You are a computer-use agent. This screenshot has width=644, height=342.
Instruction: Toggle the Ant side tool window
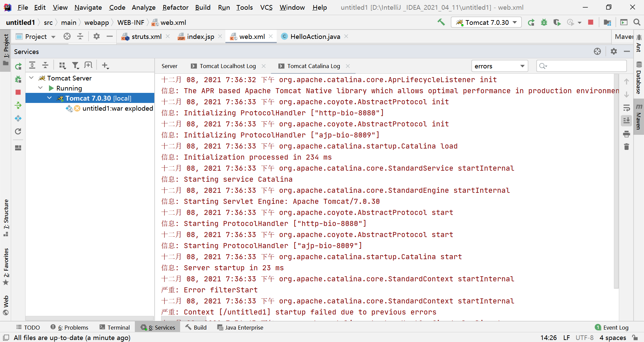tap(639, 43)
